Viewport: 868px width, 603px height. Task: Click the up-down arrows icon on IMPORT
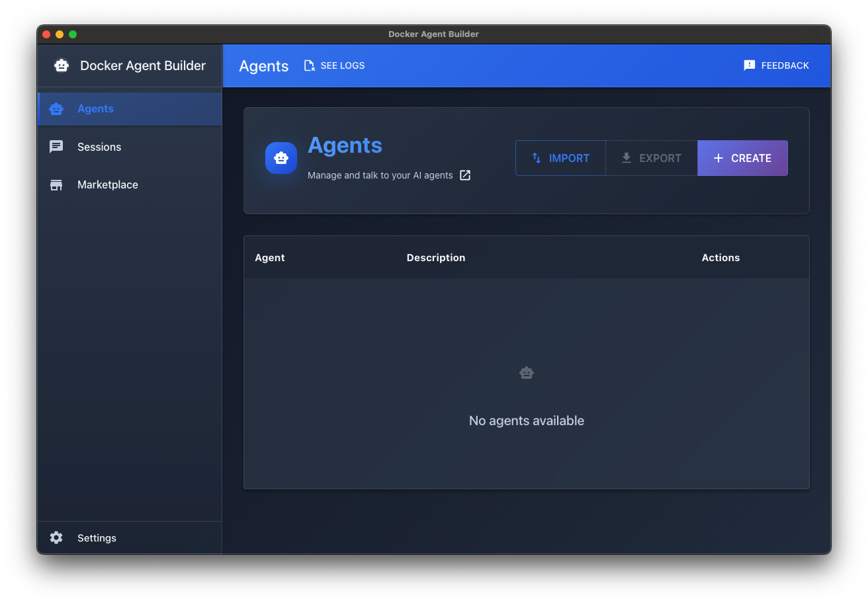tap(537, 158)
